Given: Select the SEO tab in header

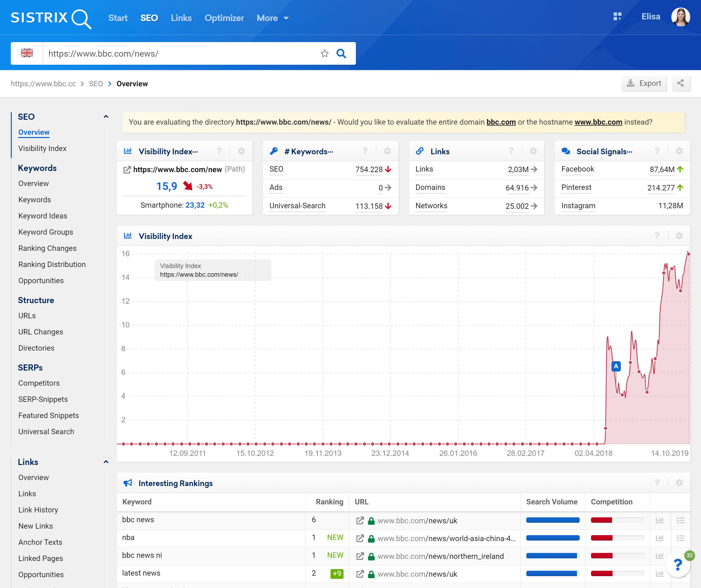Looking at the screenshot, I should 149,18.
